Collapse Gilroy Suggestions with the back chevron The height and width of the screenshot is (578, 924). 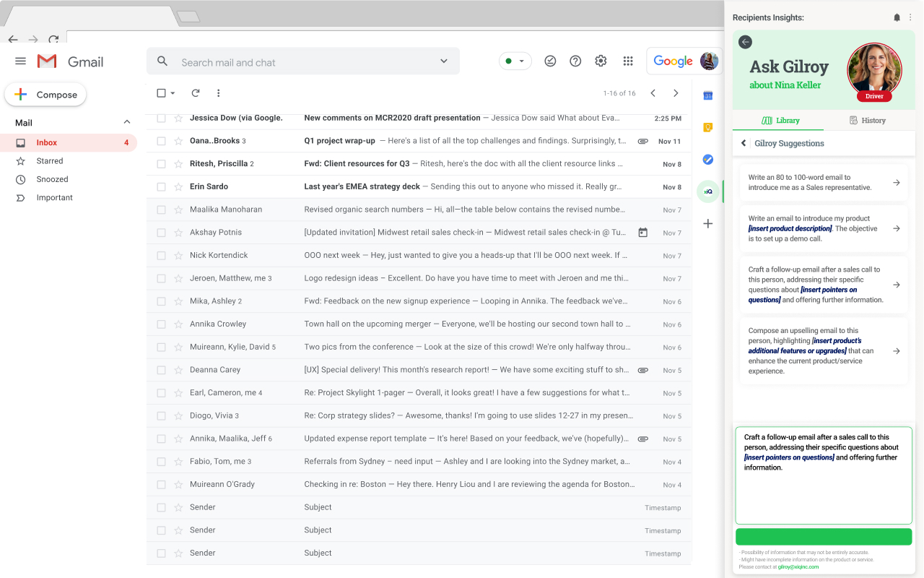744,143
